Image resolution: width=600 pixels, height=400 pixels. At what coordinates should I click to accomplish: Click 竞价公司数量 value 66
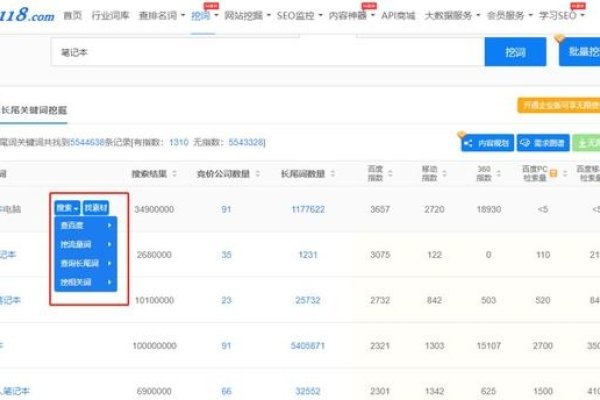click(226, 391)
